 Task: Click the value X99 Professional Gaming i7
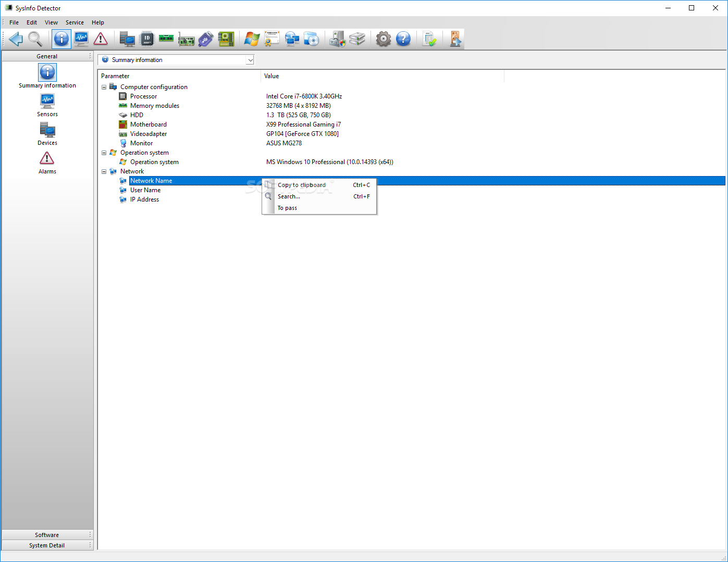click(x=303, y=124)
